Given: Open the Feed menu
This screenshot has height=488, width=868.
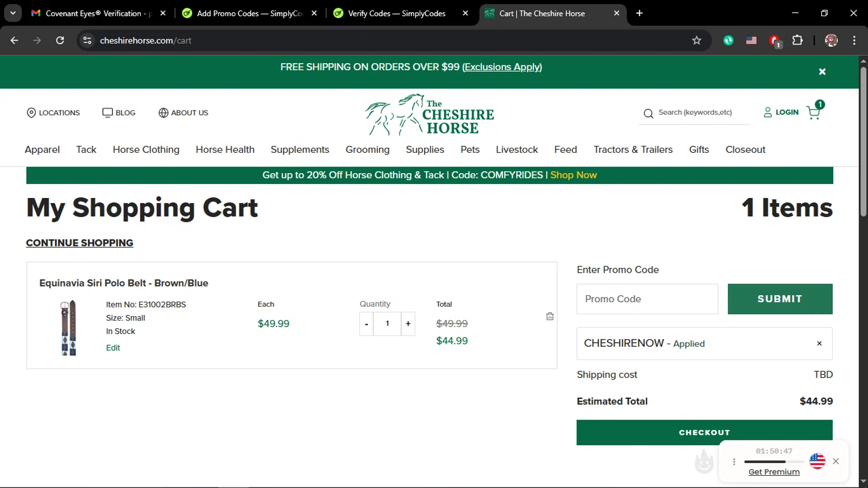Looking at the screenshot, I should point(565,149).
